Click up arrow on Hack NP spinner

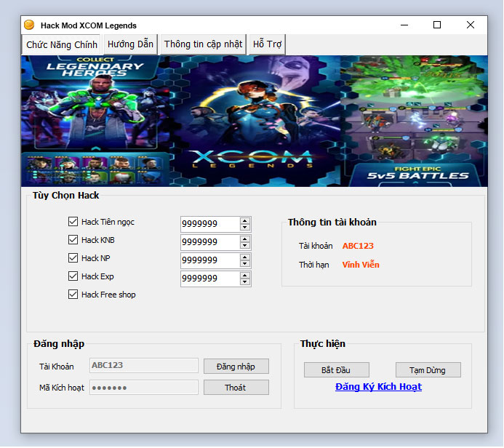pyautogui.click(x=244, y=257)
